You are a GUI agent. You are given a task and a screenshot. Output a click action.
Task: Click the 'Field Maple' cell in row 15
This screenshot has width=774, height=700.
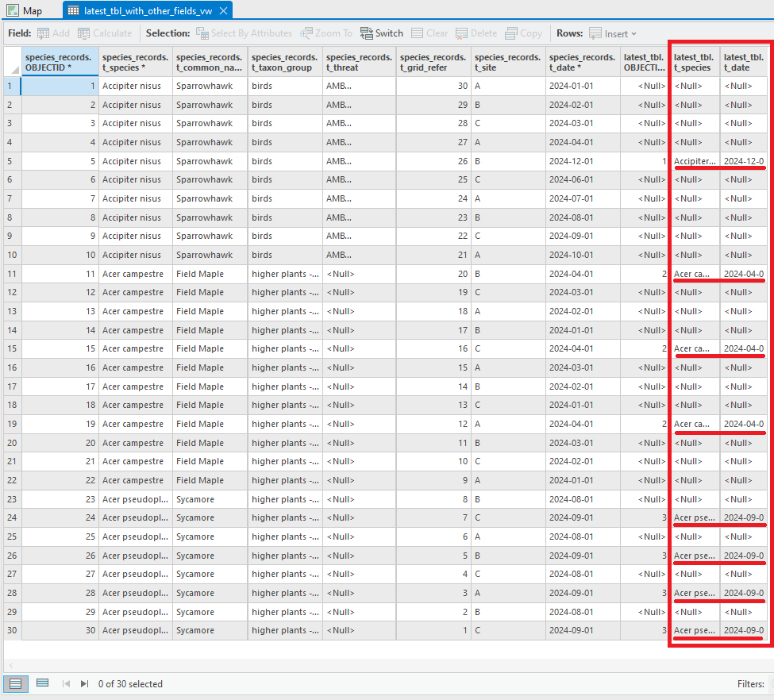click(210, 348)
